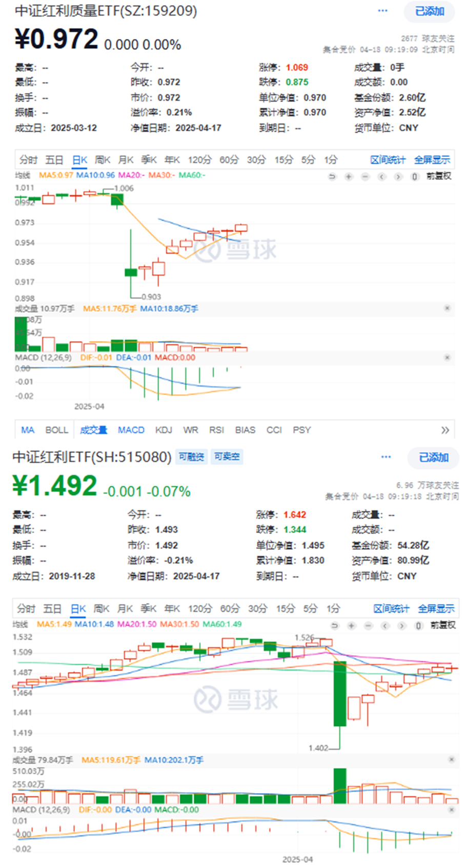This screenshot has width=467, height=868.
Task: Enable the CCI indicator
Action: tap(274, 430)
